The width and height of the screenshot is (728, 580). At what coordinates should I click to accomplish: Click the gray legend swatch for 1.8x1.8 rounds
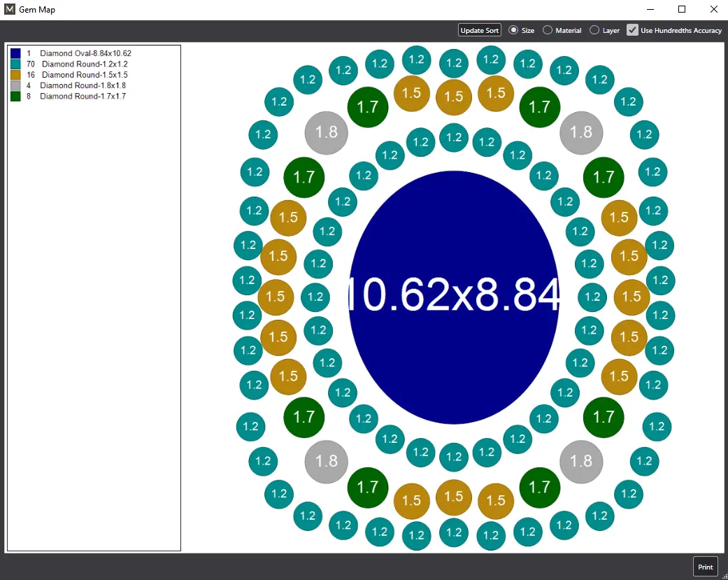(x=15, y=85)
